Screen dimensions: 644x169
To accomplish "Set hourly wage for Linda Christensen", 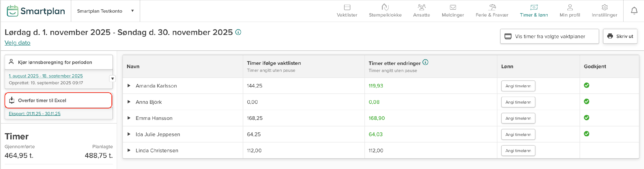I will [518, 151].
